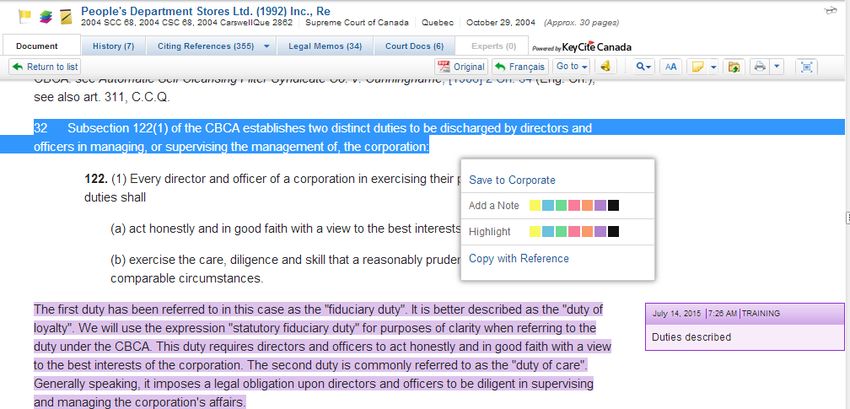Click the save to folder icon
The image size is (850, 409).
735,67
